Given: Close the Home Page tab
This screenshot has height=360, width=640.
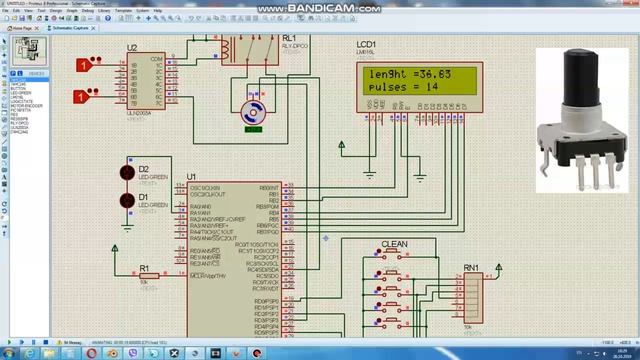Looking at the screenshot, I should (x=37, y=28).
